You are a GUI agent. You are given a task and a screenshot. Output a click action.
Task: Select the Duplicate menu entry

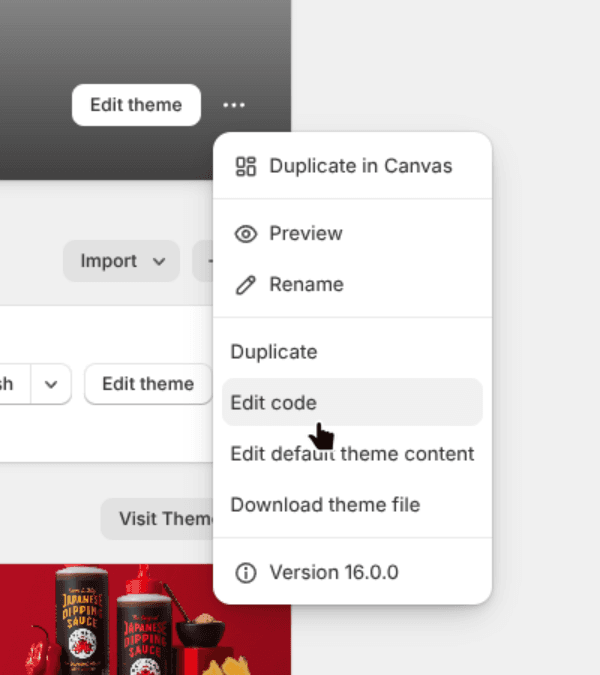353,352
